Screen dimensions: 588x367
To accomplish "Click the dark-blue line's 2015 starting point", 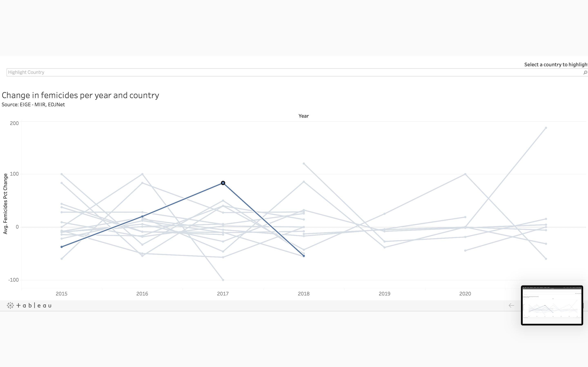I will click(62, 247).
